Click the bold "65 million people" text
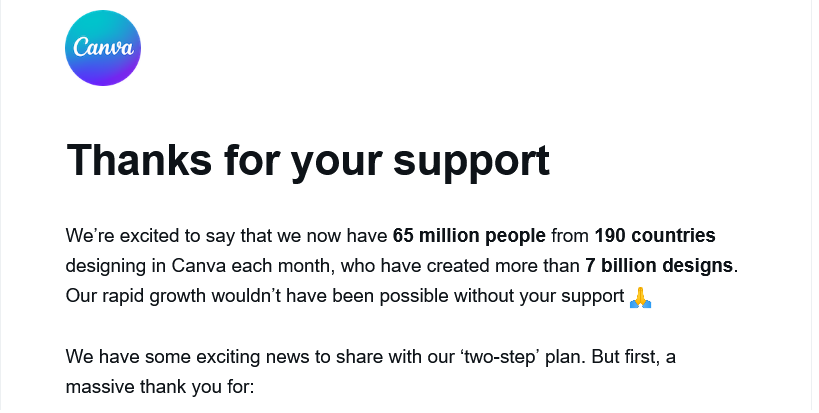The width and height of the screenshot is (819, 413). [x=469, y=236]
